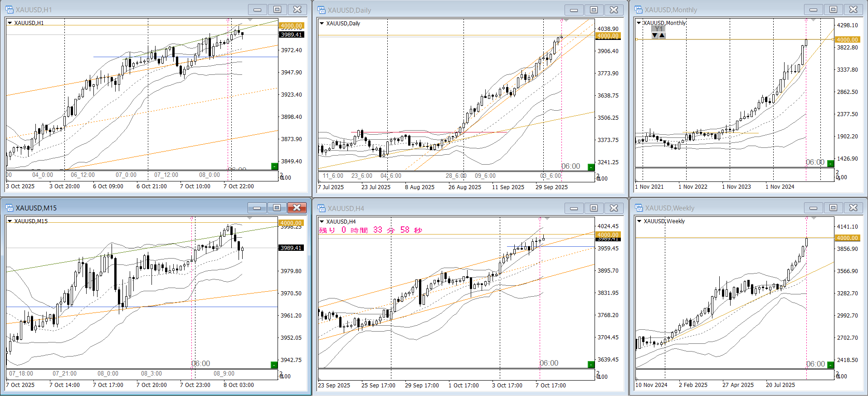Expand the black triangle beside XAUUSD,H4 label
The width and height of the screenshot is (868, 396).
click(x=322, y=222)
